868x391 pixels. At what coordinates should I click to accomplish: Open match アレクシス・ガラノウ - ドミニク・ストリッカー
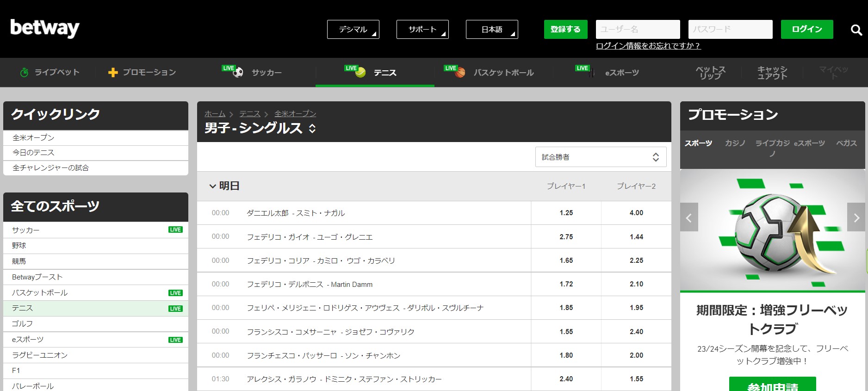(344, 379)
